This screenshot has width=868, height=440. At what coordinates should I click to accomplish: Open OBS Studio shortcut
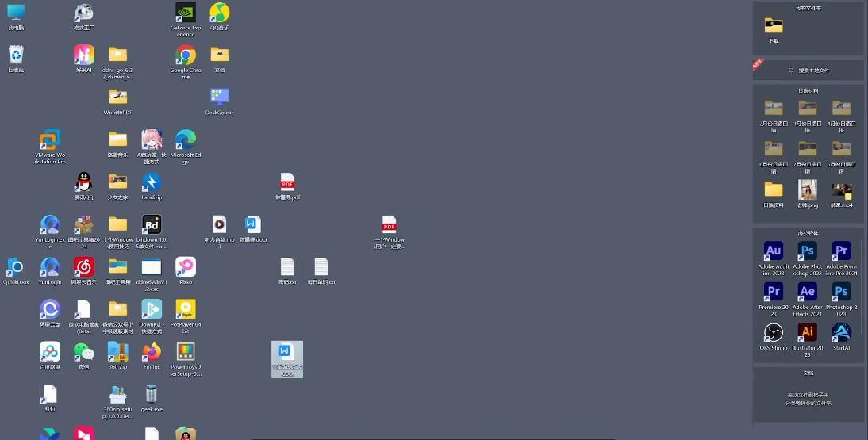(x=774, y=333)
